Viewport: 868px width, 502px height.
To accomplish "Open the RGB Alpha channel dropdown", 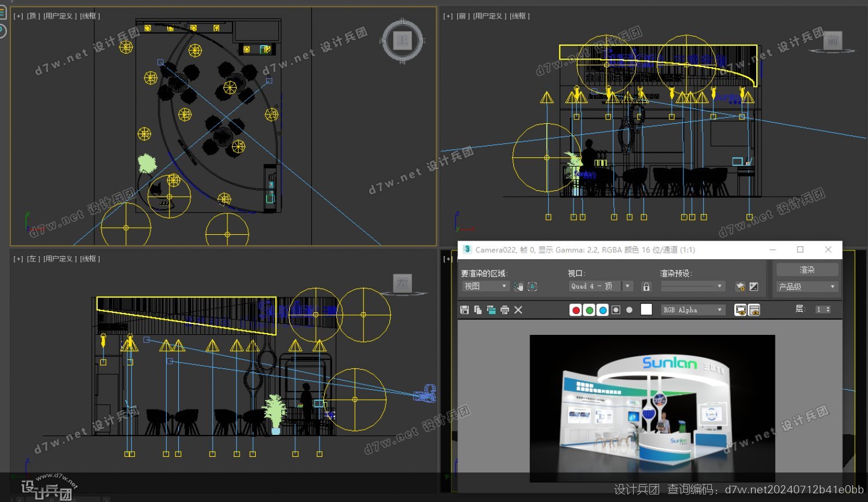I will click(x=693, y=310).
